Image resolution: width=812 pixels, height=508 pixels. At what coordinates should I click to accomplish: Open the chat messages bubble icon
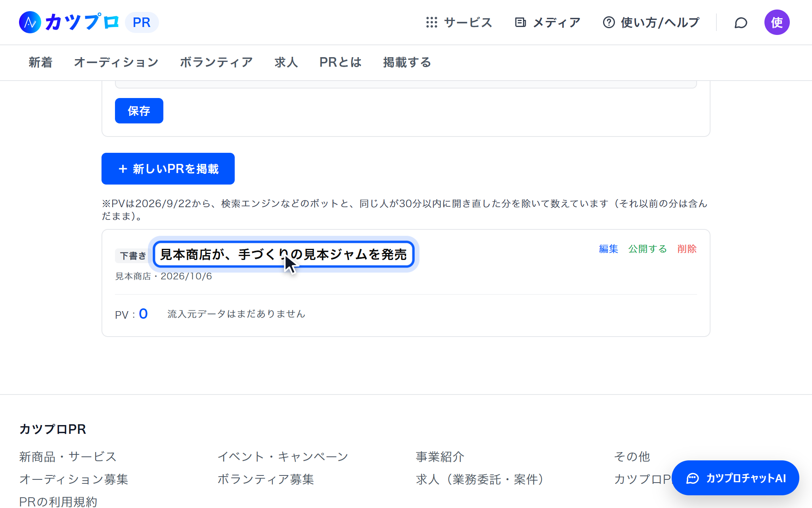741,23
